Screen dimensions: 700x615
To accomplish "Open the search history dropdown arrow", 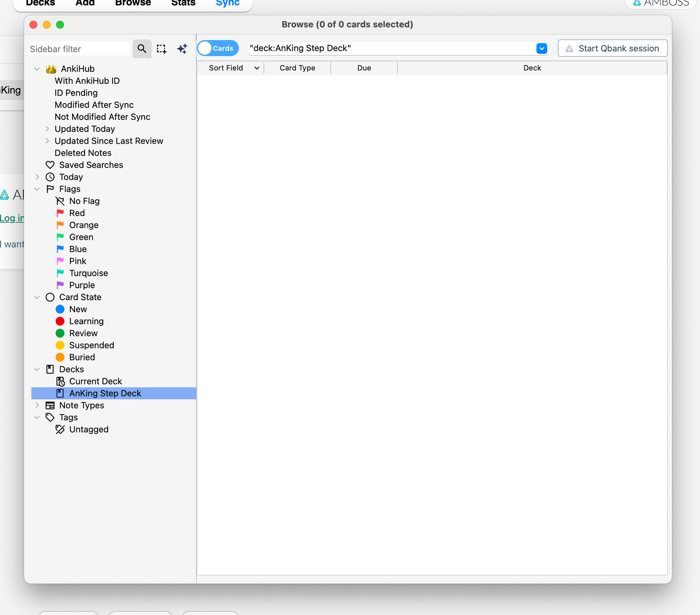I will coord(541,48).
